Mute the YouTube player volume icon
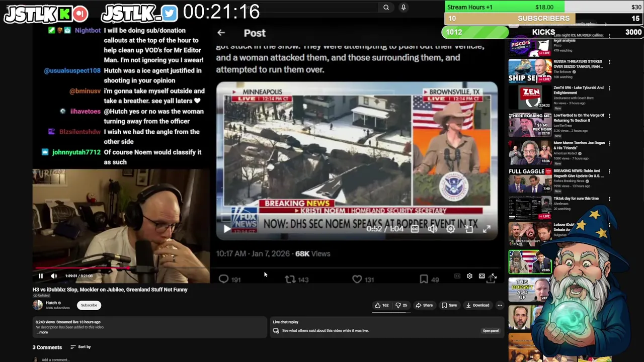This screenshot has width=644, height=362. click(x=54, y=276)
